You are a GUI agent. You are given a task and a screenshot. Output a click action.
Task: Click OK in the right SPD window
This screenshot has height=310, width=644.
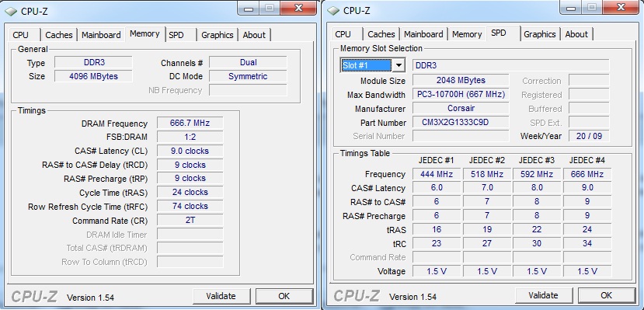point(606,295)
